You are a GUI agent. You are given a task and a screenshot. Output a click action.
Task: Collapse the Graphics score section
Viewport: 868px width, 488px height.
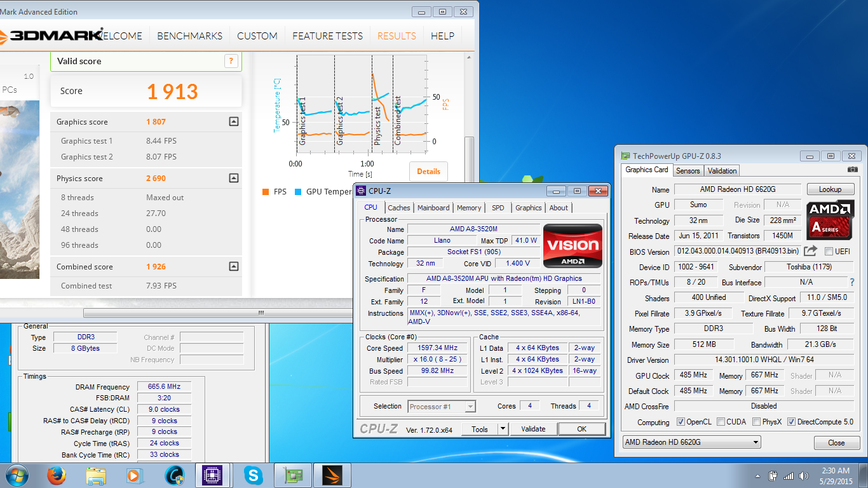233,121
